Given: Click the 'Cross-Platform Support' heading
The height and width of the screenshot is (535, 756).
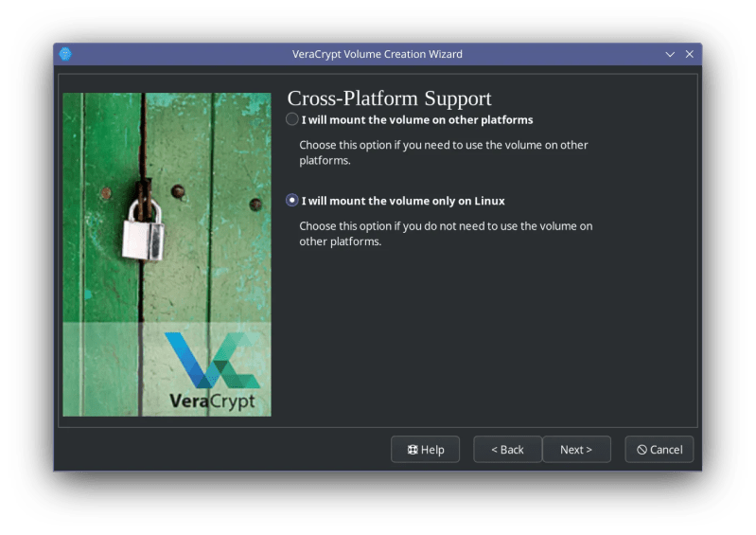Looking at the screenshot, I should click(389, 98).
